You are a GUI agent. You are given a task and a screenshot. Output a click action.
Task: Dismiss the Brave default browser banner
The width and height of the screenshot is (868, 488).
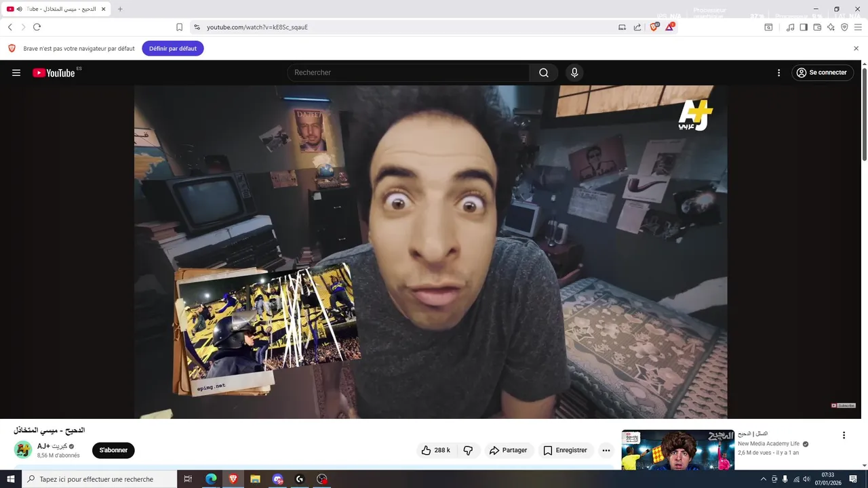coord(856,49)
